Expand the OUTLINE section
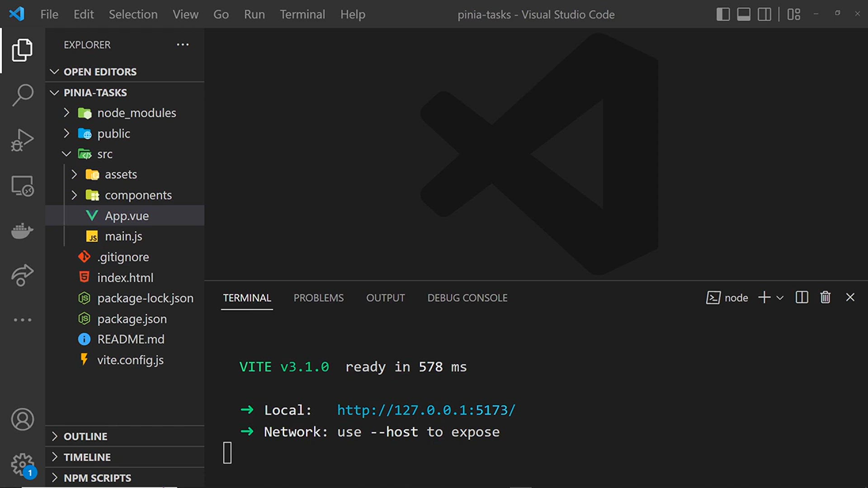 [x=125, y=436]
